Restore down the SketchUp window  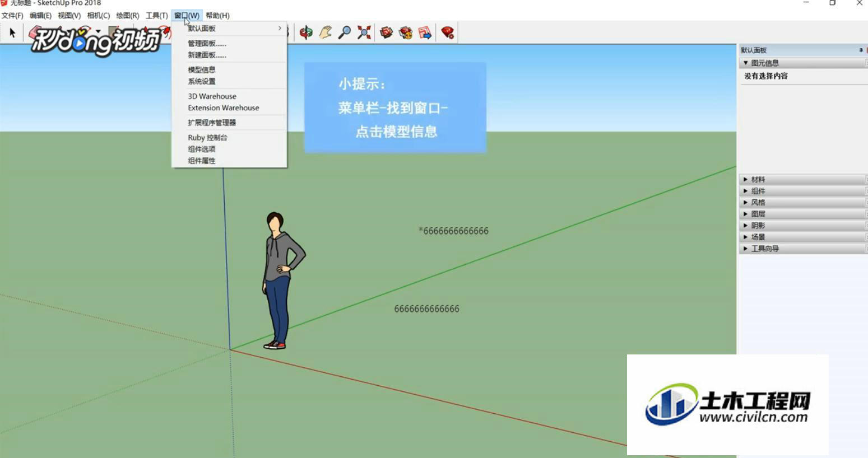[832, 3]
